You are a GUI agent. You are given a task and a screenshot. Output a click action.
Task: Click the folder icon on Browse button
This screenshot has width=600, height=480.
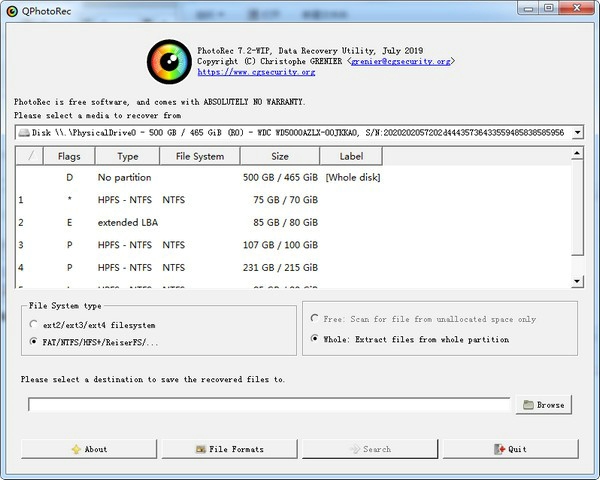pos(528,405)
